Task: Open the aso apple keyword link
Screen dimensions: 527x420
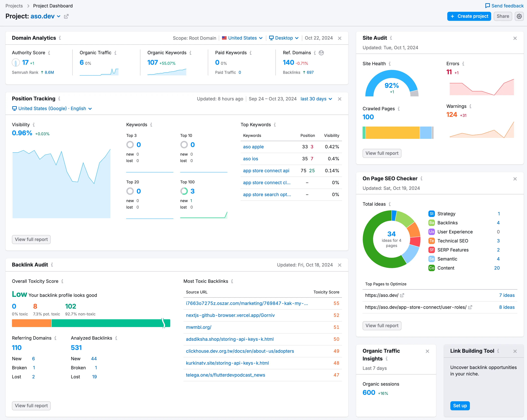Action: pyautogui.click(x=253, y=147)
